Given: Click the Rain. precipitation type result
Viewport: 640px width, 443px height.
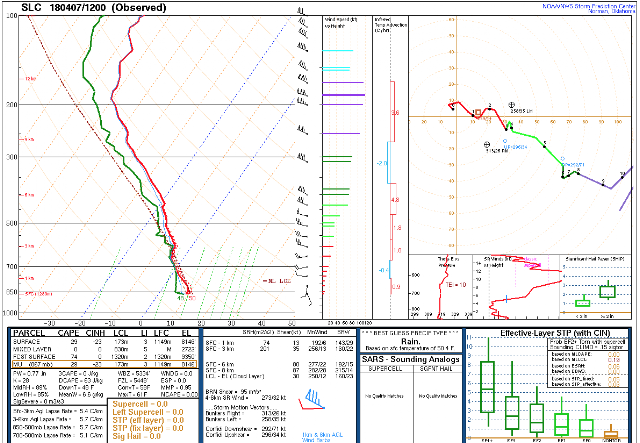Looking at the screenshot, I should pyautogui.click(x=411, y=341).
